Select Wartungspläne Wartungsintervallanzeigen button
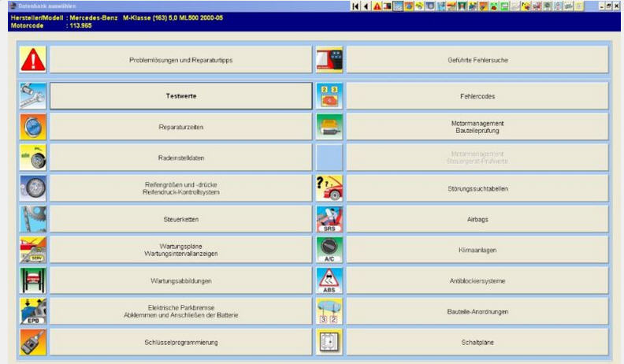Screen dimensions: 624x364 coord(181,250)
